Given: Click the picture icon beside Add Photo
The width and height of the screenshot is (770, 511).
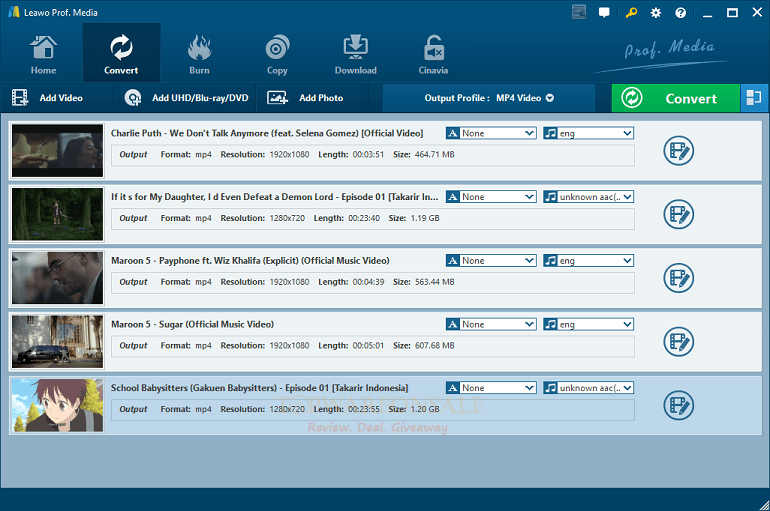Looking at the screenshot, I should [277, 98].
